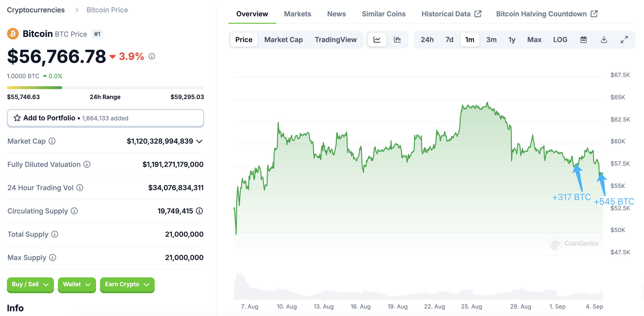The image size is (644, 316).
Task: Expand Market Cap value chevron
Action: tap(199, 141)
